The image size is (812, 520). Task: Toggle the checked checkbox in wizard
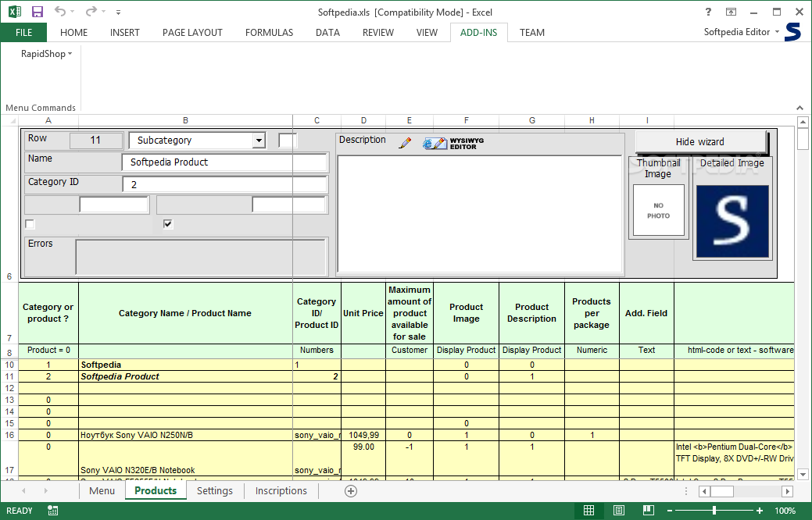pyautogui.click(x=168, y=224)
